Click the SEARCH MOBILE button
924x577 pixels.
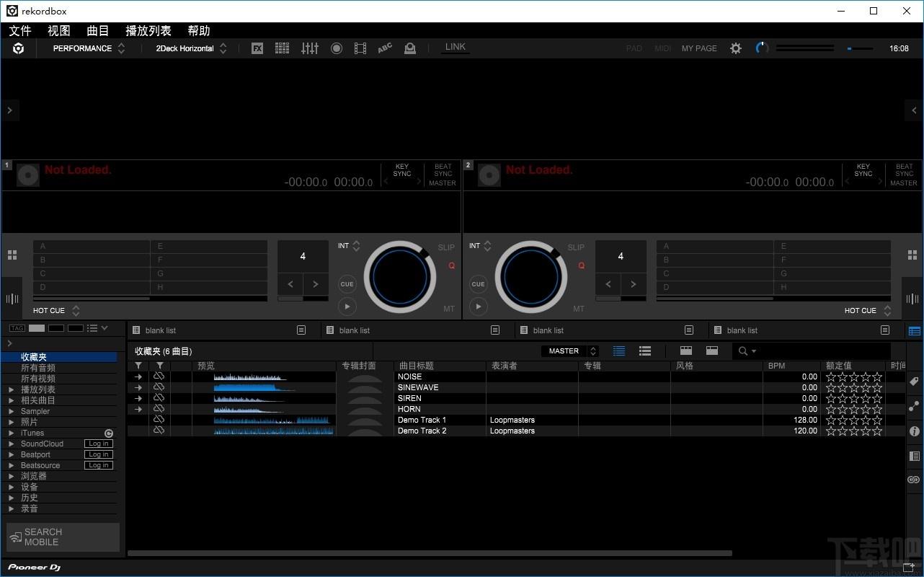coord(63,537)
